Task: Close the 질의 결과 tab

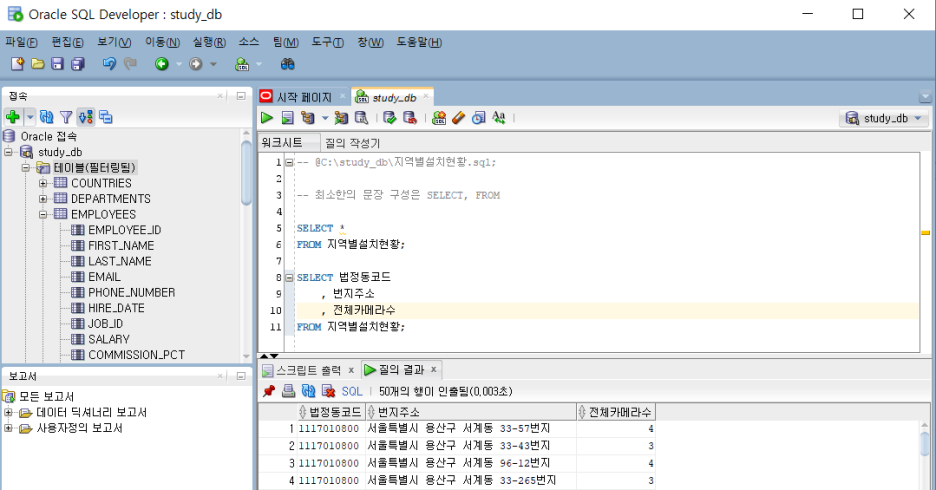Action: coord(433,370)
